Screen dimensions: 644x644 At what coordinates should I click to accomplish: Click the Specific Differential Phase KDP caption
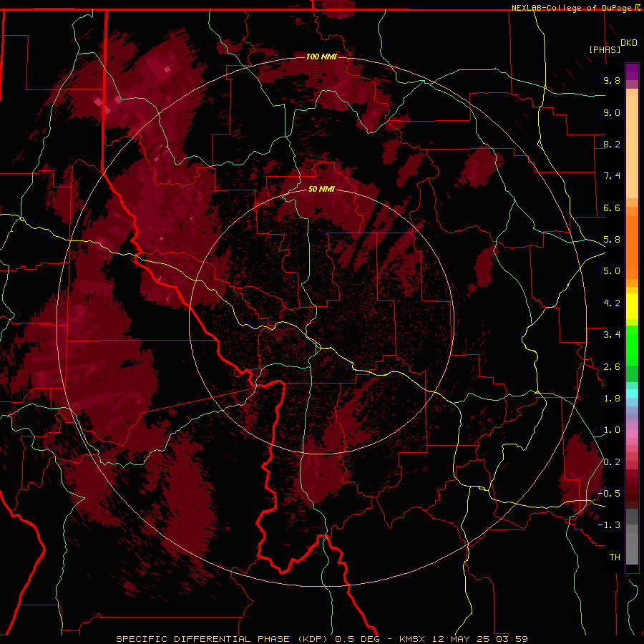321,639
